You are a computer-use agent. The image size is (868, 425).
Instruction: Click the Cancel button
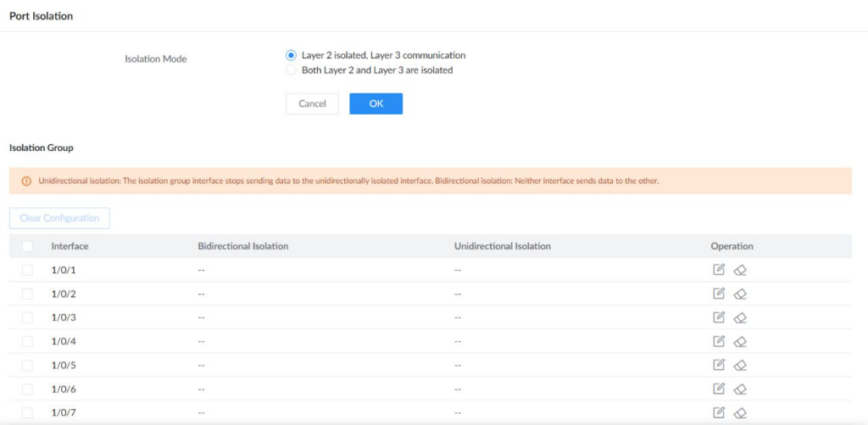[x=312, y=103]
